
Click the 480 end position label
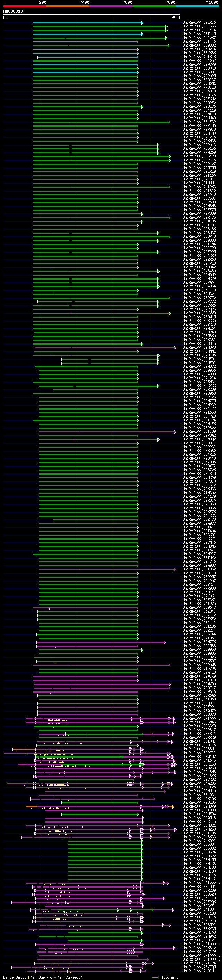[175, 17]
